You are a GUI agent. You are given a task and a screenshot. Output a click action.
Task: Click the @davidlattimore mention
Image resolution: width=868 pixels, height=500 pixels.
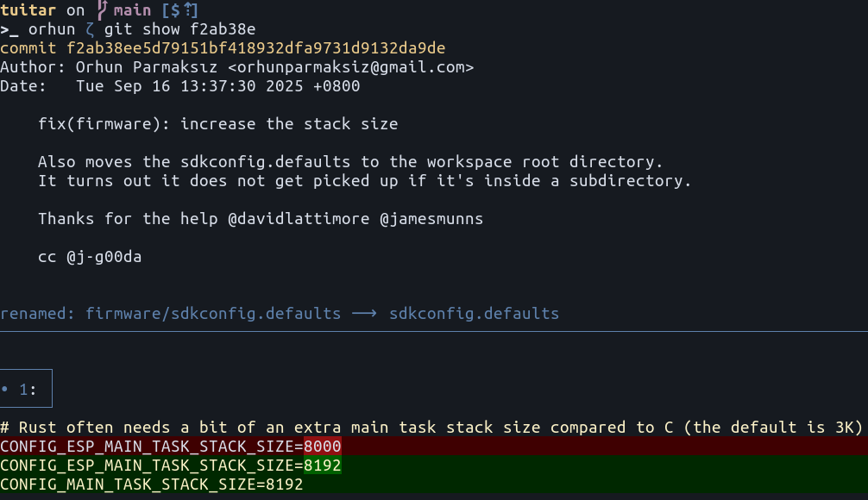299,219
